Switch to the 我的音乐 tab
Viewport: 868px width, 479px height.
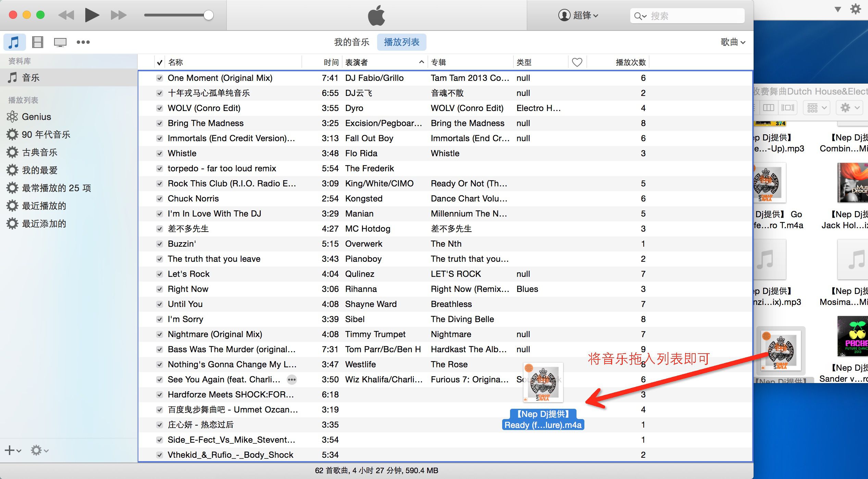pos(351,42)
